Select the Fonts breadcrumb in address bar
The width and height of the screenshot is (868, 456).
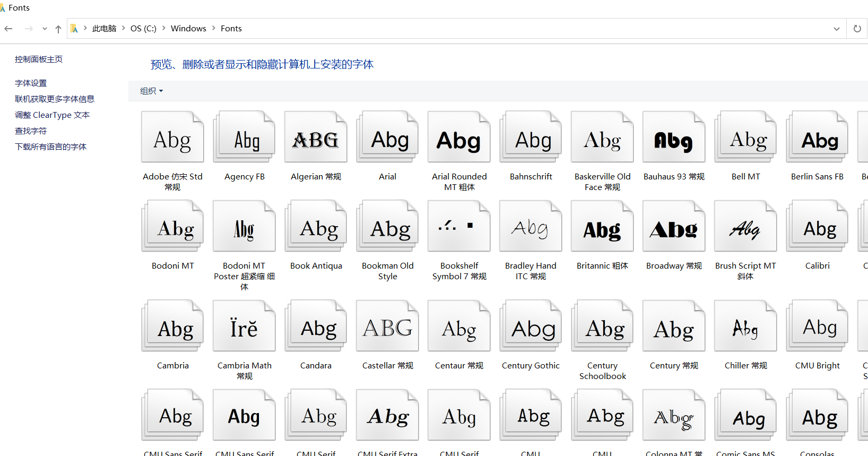tap(231, 29)
